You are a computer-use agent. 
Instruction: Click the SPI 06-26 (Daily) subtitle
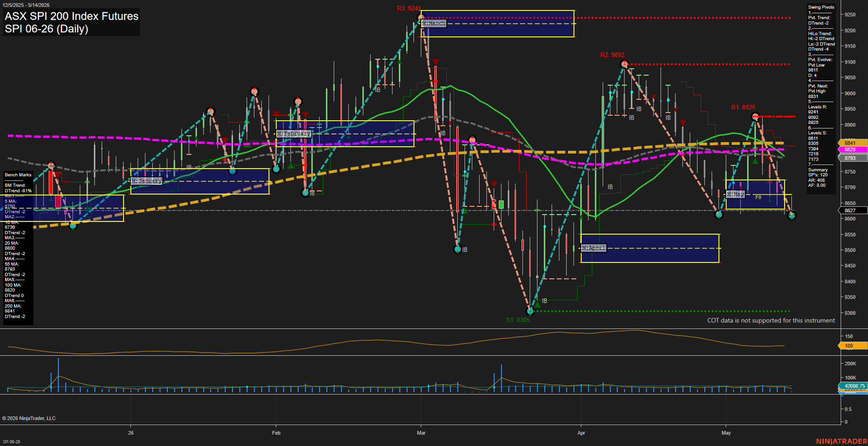(46, 29)
